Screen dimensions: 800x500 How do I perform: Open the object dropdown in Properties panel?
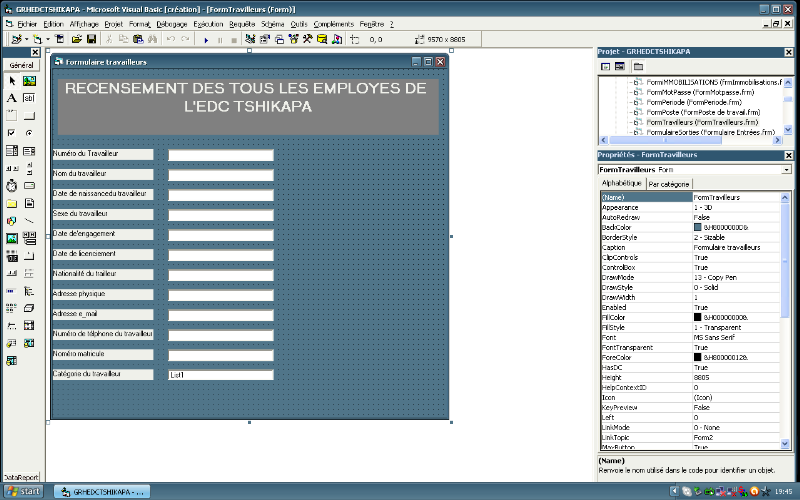pyautogui.click(x=787, y=170)
